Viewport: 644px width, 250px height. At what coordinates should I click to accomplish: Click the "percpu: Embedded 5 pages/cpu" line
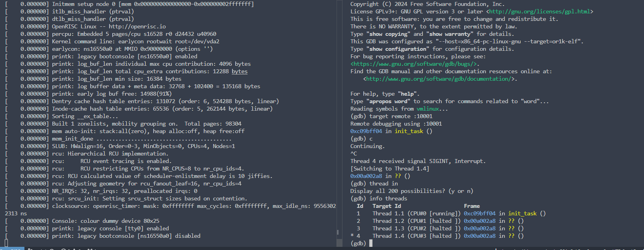pos(110,34)
